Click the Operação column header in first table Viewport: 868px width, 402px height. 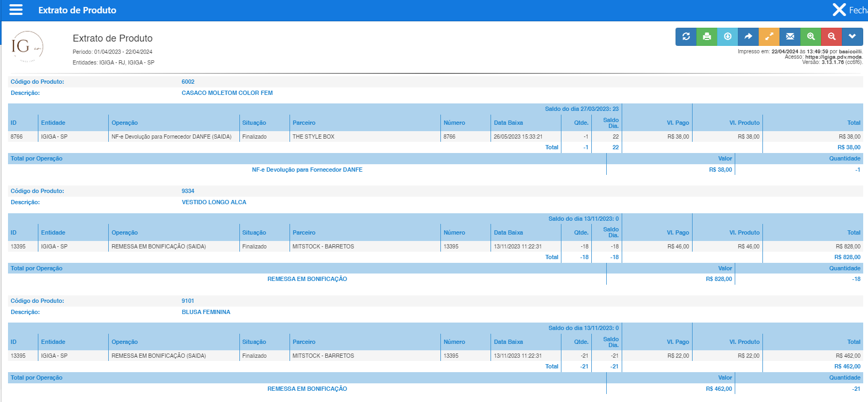point(125,123)
